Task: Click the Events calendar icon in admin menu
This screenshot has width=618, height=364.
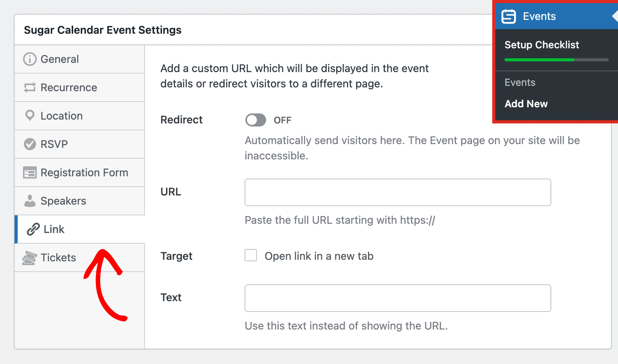Action: pyautogui.click(x=509, y=17)
